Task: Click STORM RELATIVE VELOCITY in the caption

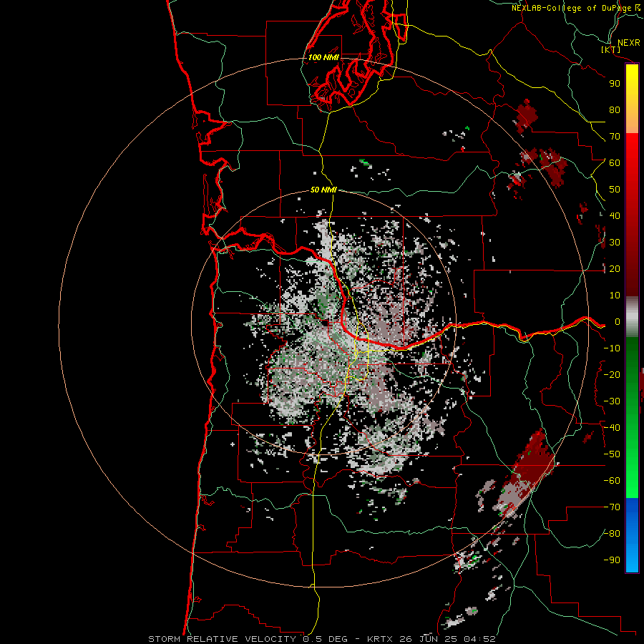Action: [x=222, y=639]
